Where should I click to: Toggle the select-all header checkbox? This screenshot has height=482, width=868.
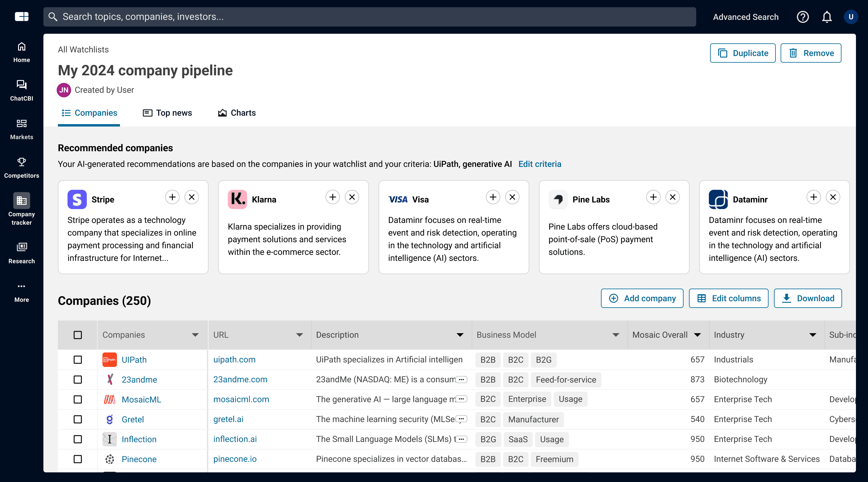click(77, 335)
